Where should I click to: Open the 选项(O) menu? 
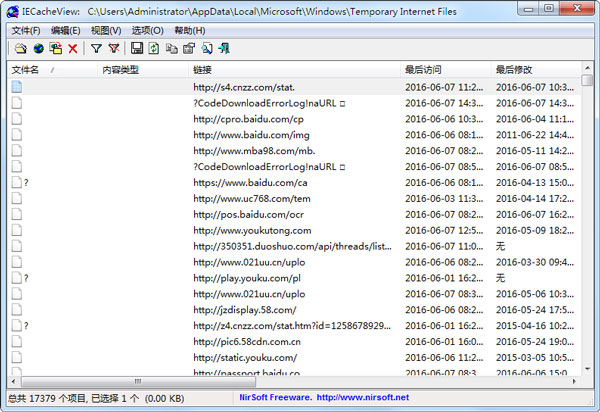tap(147, 31)
